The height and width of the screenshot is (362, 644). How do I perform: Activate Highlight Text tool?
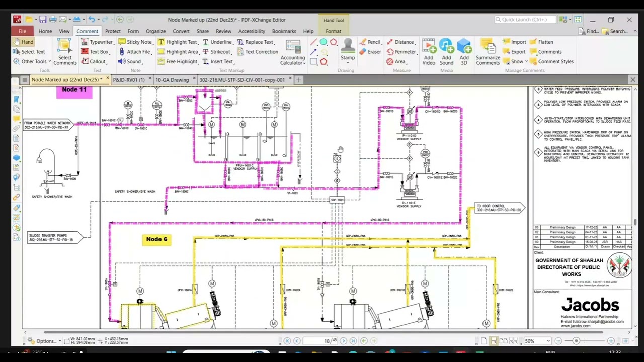tap(177, 42)
